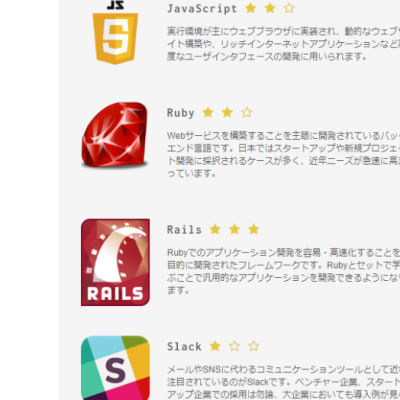
Task: Click the third empty star beside JavaScript
Action: click(x=289, y=8)
